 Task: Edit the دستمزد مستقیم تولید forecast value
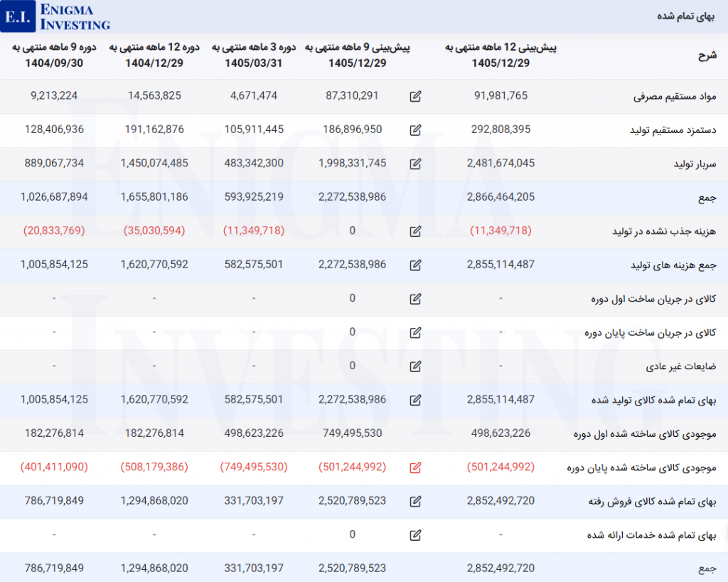tap(415, 130)
